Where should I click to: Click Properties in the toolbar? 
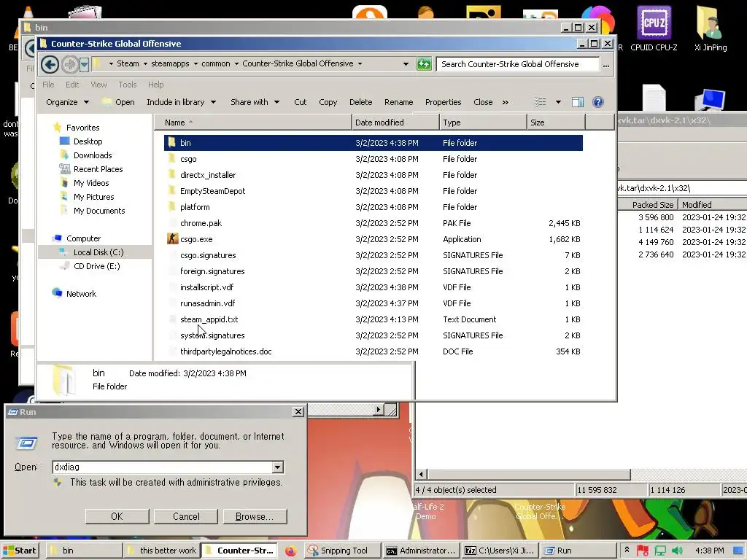click(x=443, y=102)
